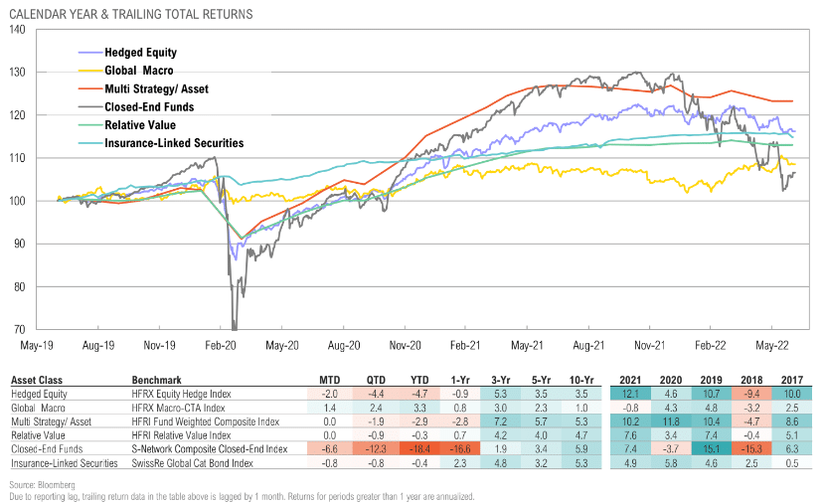
Task: Click the Source: Bloomberg footnote
Action: (x=42, y=485)
